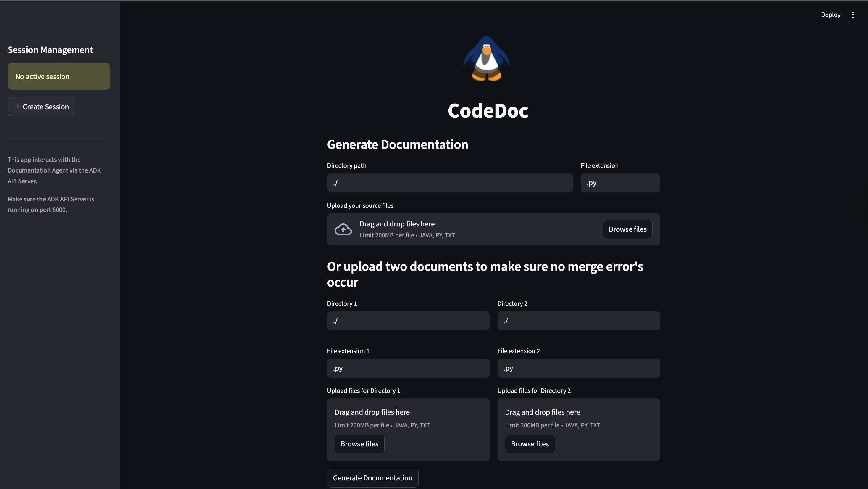Click the cloud upload icon

(343, 229)
